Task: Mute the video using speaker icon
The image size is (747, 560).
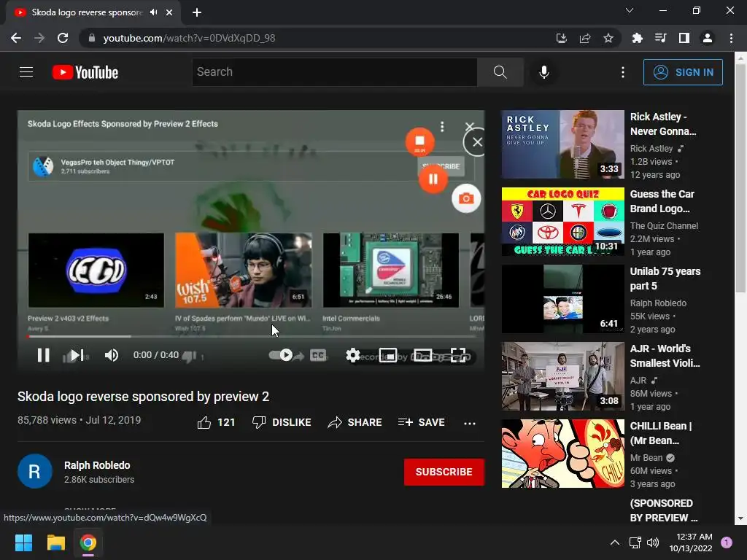Action: coord(112,355)
